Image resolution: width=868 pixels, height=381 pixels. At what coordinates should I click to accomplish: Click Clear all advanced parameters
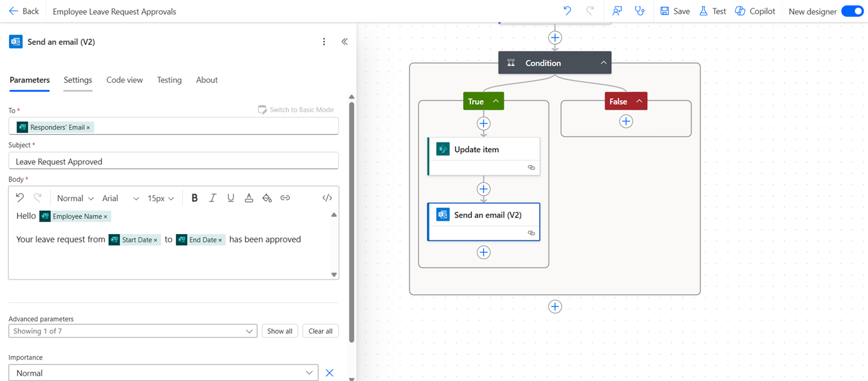pos(320,331)
